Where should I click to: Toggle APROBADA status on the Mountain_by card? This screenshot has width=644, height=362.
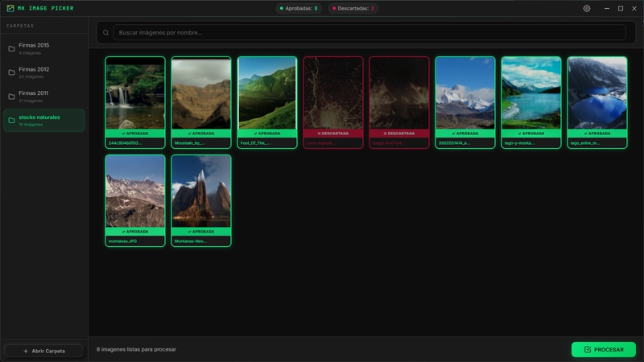(201, 134)
